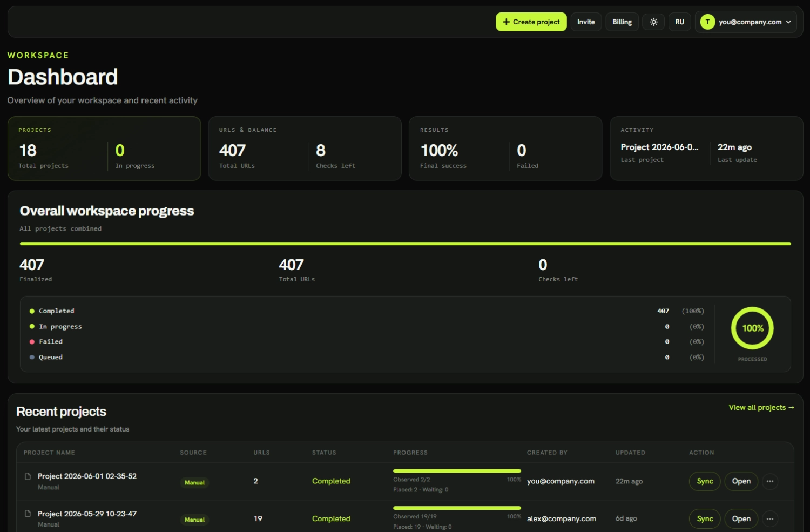Click the Status column header

click(324, 453)
